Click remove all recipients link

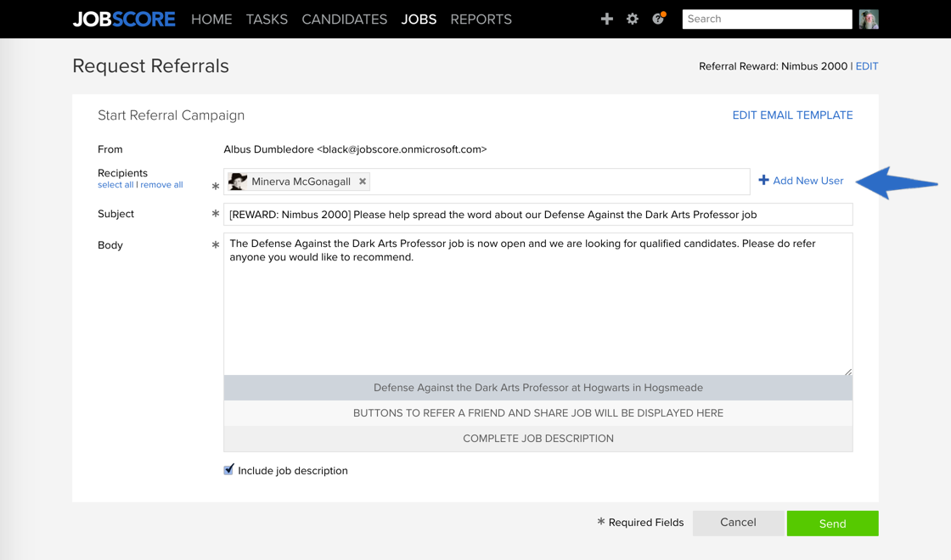tap(161, 185)
